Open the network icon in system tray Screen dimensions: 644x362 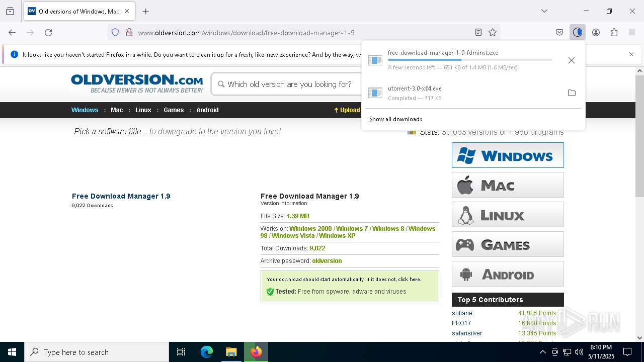567,352
